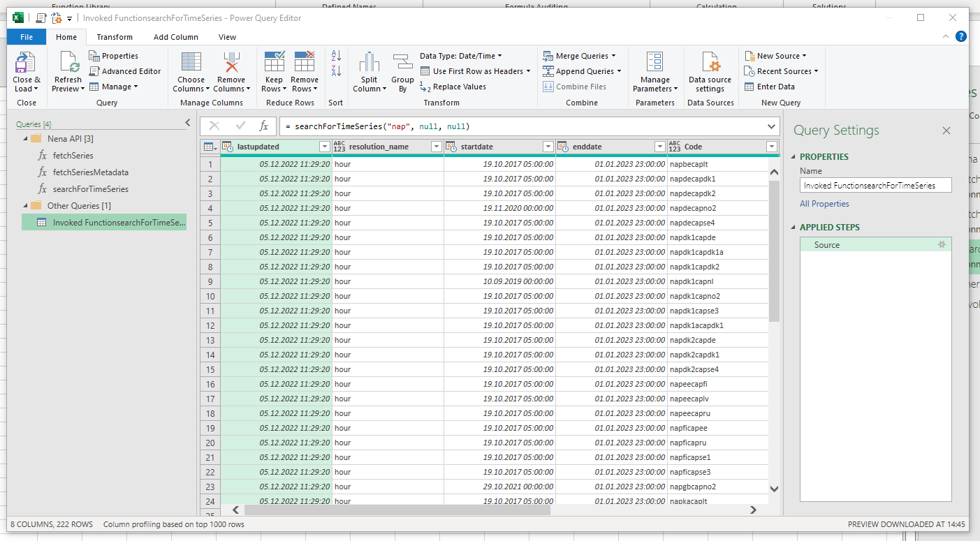Expand the formula bar
The image size is (980, 541).
772,126
